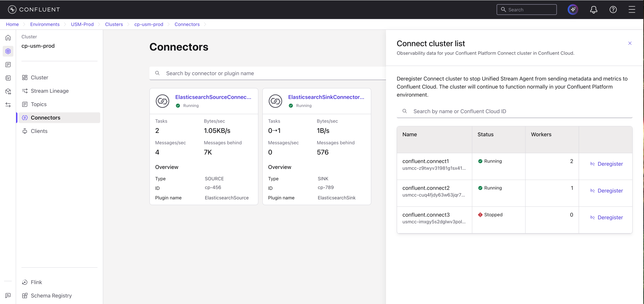Close the Connect cluster list panel
Screen dimensions: 644x304
point(630,43)
